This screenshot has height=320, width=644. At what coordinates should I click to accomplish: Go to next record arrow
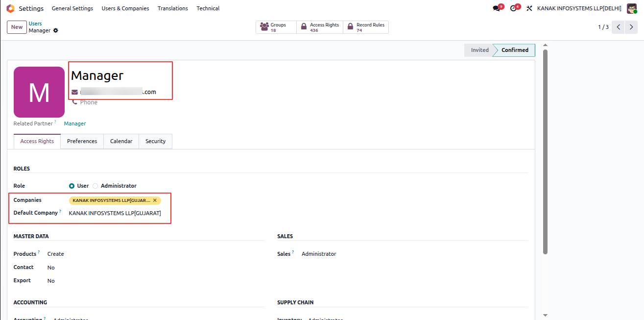631,27
